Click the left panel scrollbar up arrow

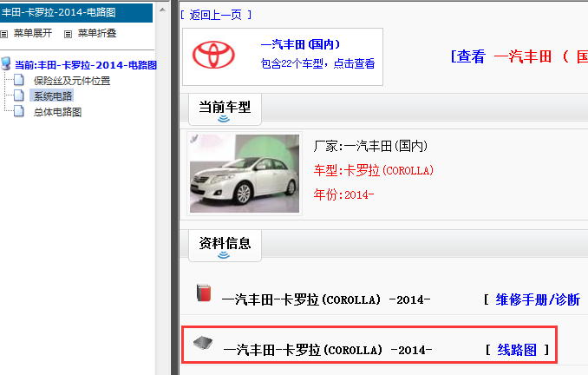[x=162, y=10]
